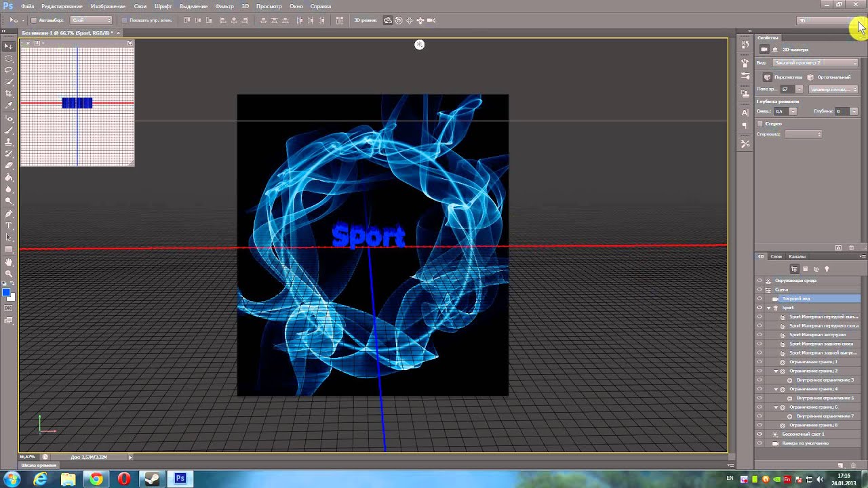Select the Hand tool

8,262
